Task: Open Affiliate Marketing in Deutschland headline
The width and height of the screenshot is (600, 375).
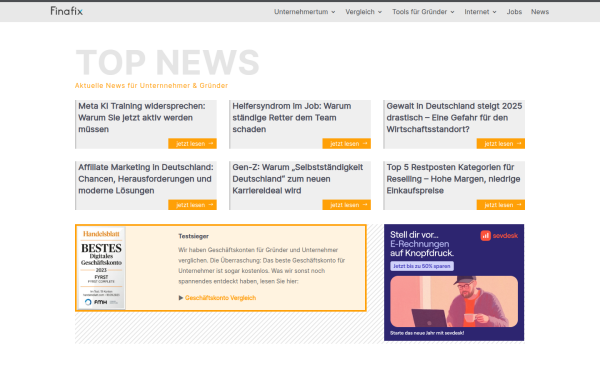Action: (x=146, y=179)
